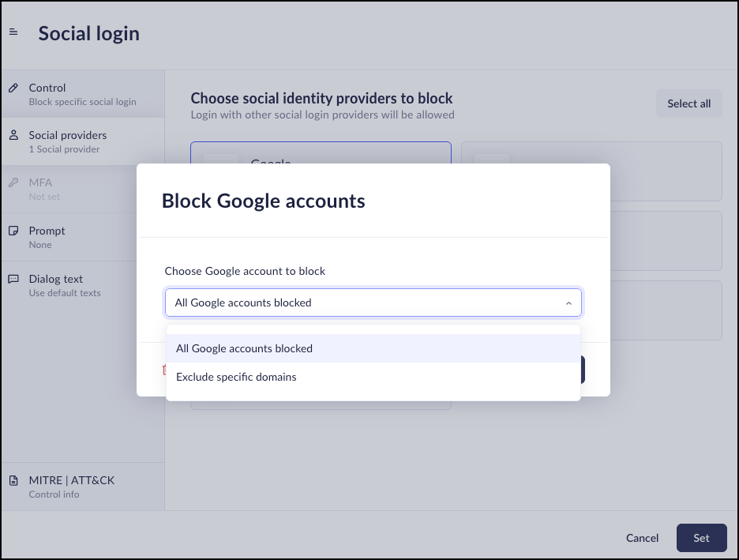Click the note icon beside Prompt
This screenshot has height=560, width=739.
(x=13, y=231)
